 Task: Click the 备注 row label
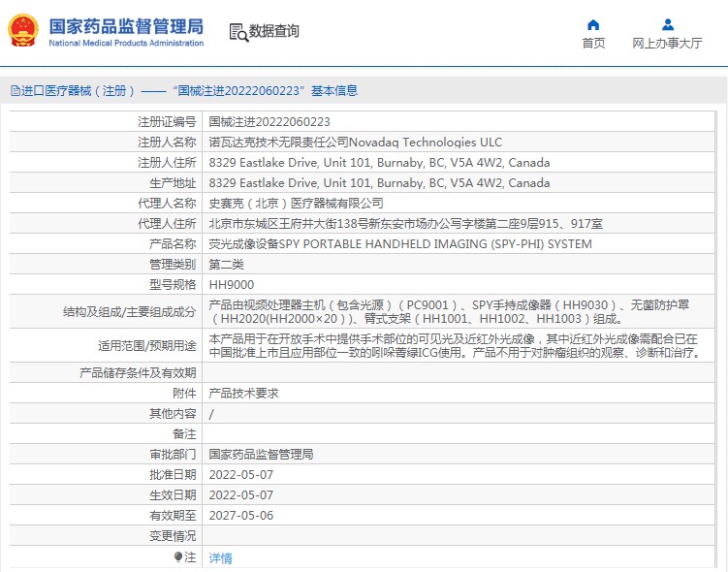click(x=185, y=434)
